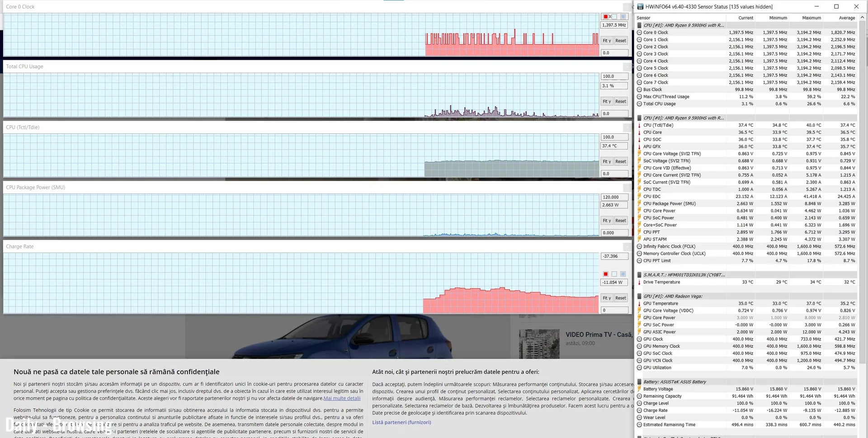The image size is (868, 438).
Task: Click the clock icon beside Core 0 Clock sensor row
Action: point(639,33)
